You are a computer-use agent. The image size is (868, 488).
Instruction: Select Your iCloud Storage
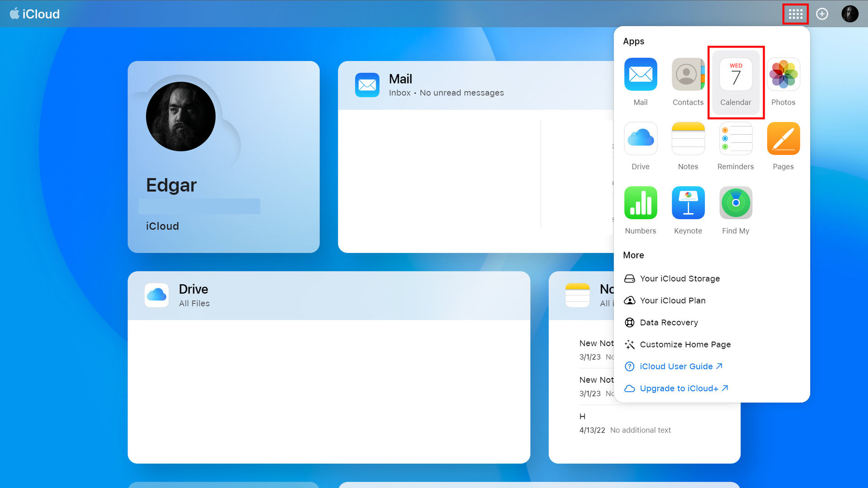679,279
